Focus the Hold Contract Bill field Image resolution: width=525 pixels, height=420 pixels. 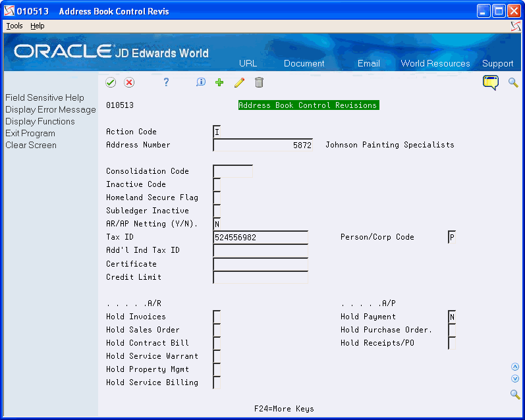point(217,343)
